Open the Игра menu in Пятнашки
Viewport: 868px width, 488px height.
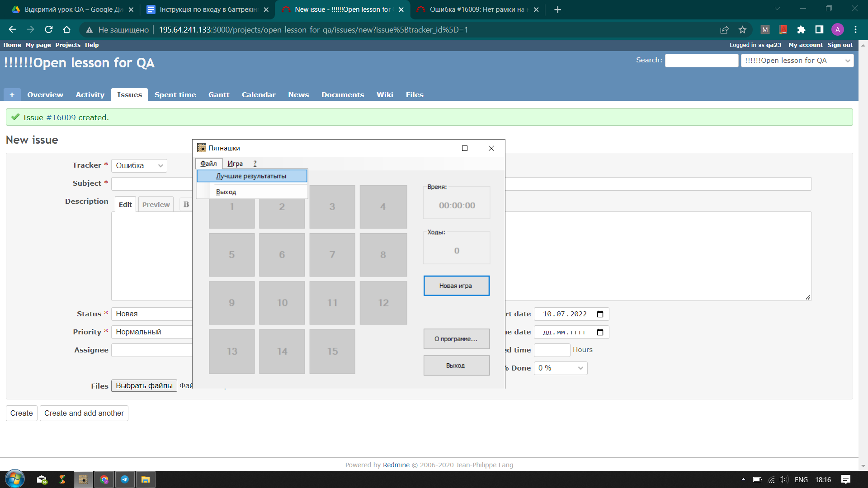pos(235,164)
